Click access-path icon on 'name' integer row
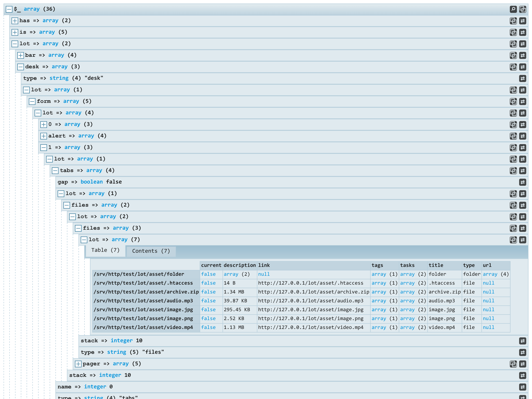532x399 pixels. (522, 387)
